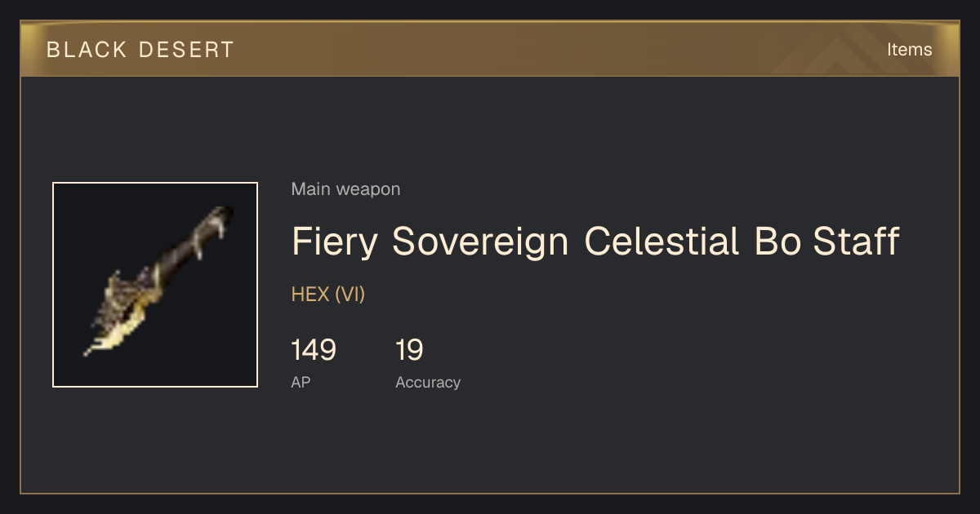This screenshot has width=980, height=514.
Task: Open the Items link in the header
Action: click(909, 50)
